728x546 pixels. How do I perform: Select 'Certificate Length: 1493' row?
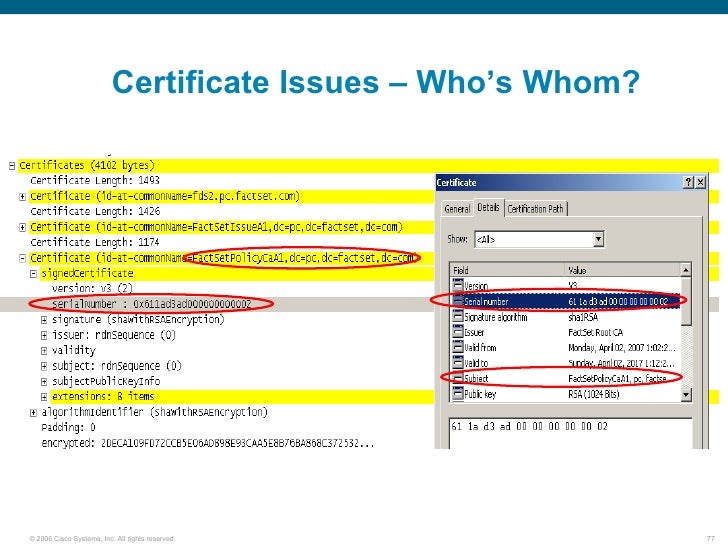[x=95, y=180]
